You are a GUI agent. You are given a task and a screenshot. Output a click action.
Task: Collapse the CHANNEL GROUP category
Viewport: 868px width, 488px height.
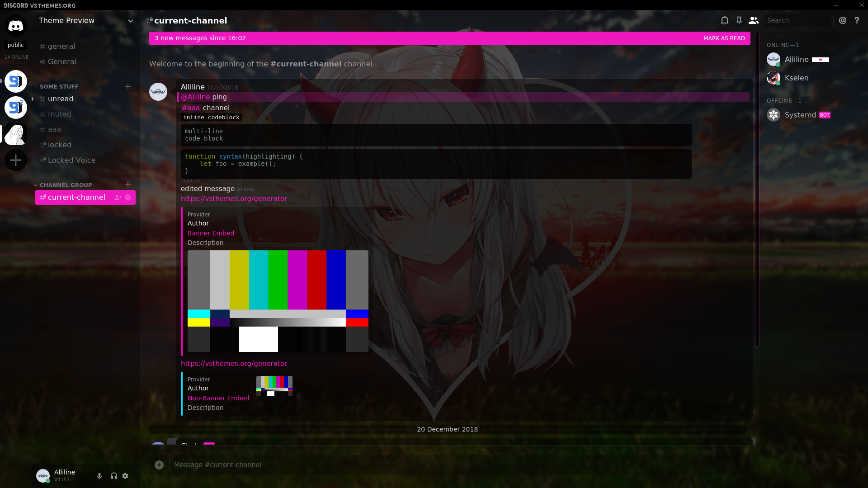click(x=66, y=185)
